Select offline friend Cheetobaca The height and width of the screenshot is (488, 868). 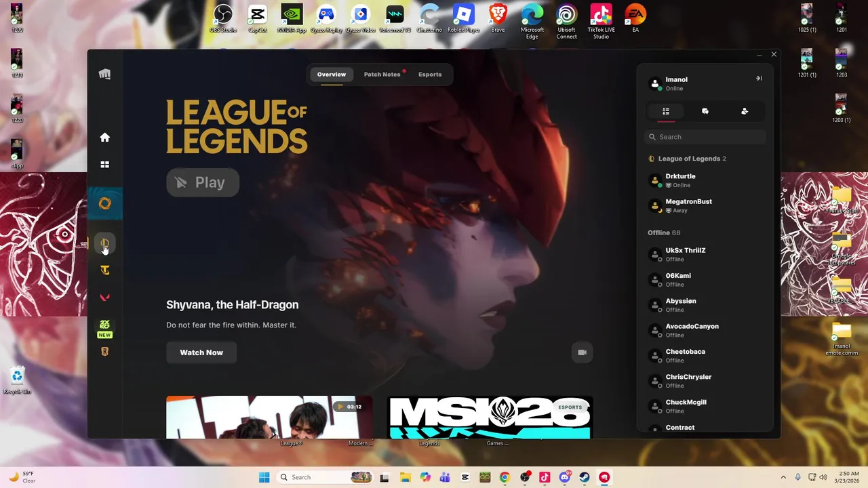coord(705,356)
